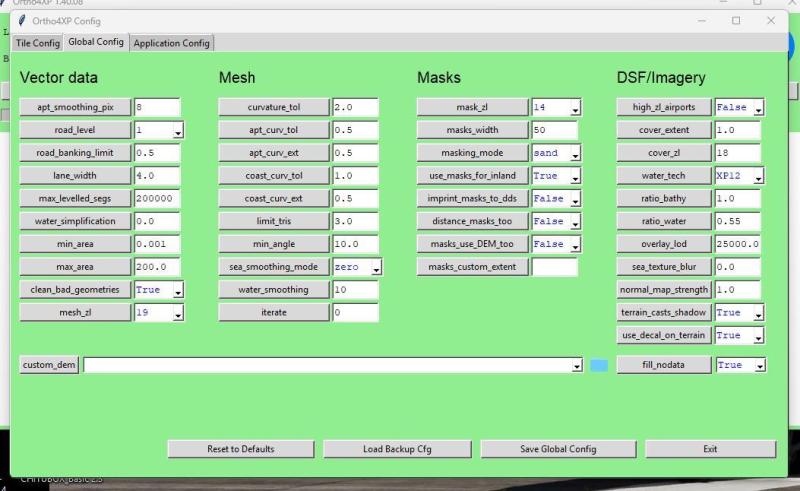The height and width of the screenshot is (491, 800).
Task: Open the road_level dropdown
Action: [178, 132]
